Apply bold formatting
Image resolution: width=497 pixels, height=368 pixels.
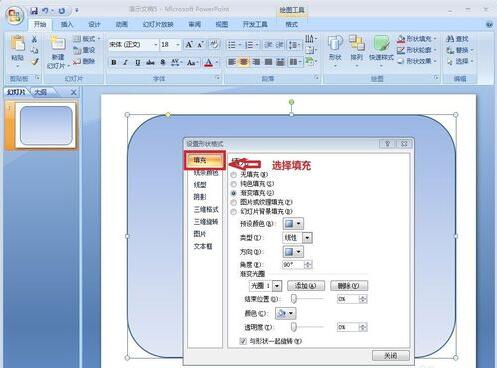tap(114, 62)
